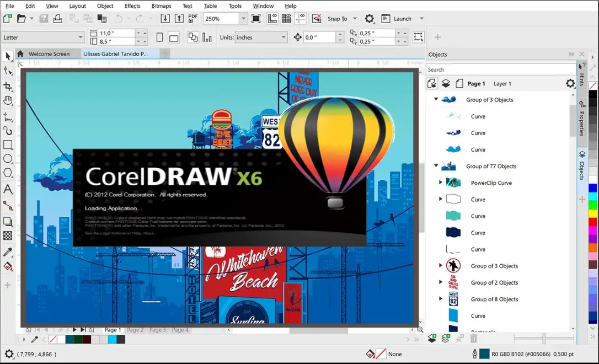Click the Full-screen preview icon
Screen dimensions: 599x364
click(256, 18)
